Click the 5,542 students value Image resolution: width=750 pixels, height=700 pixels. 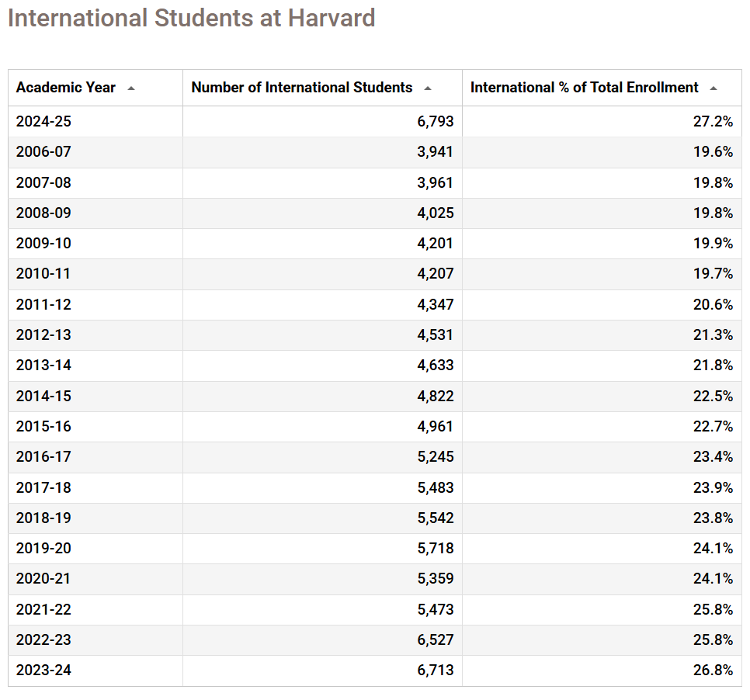(x=436, y=518)
